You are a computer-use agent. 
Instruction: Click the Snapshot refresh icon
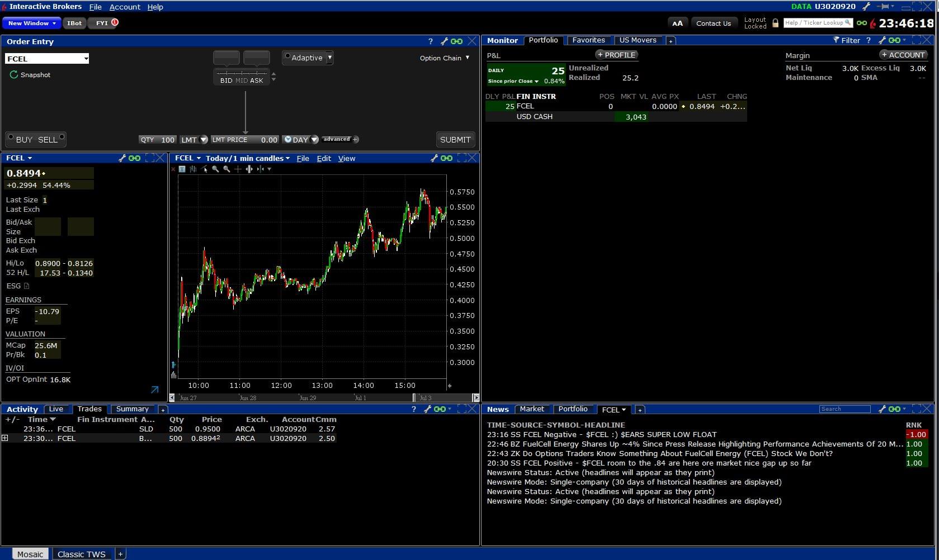[13, 75]
